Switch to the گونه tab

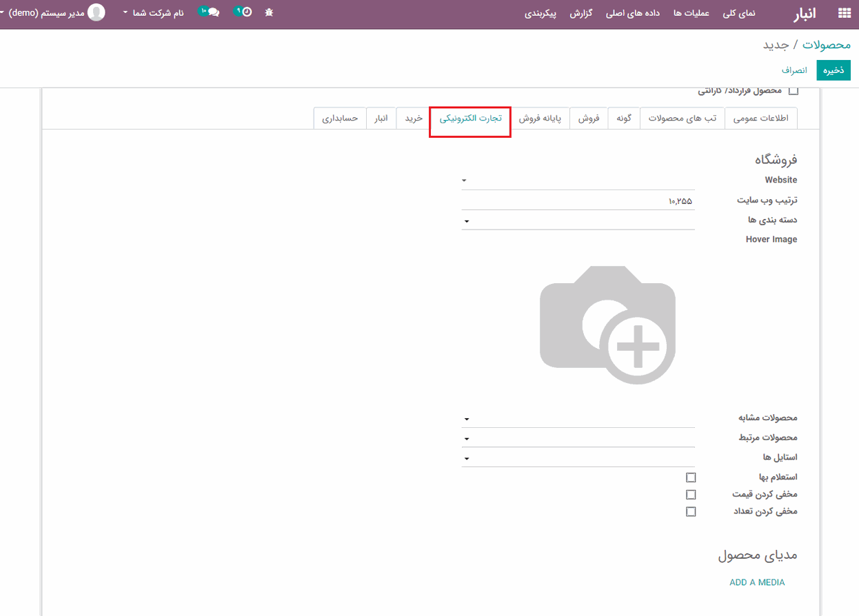624,118
